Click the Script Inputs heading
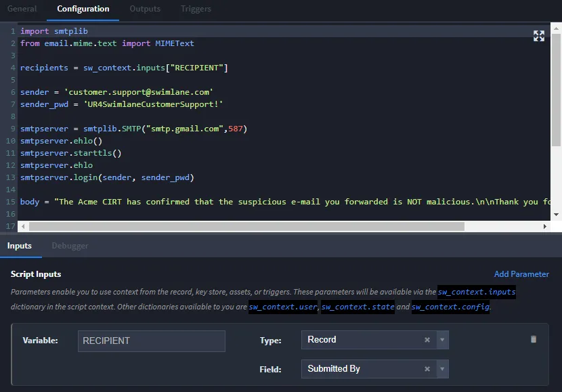The height and width of the screenshot is (392, 562). [x=36, y=274]
